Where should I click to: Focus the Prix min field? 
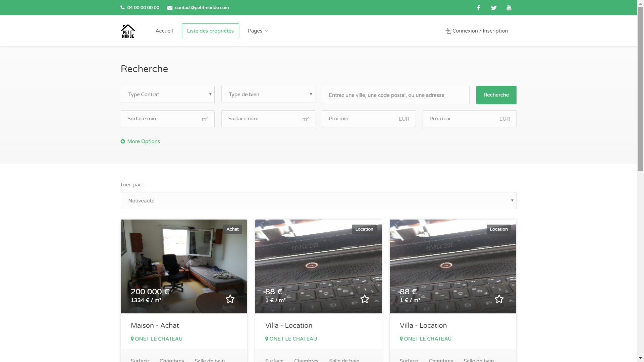(369, 119)
